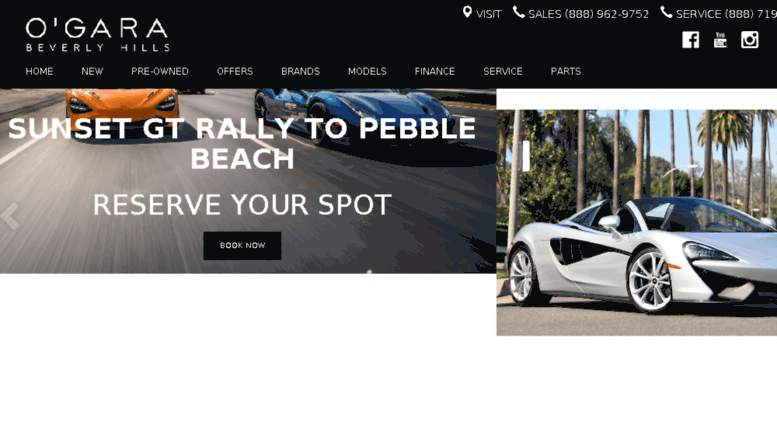This screenshot has height=423, width=777.
Task: Click the Book Now button
Action: coord(242,246)
